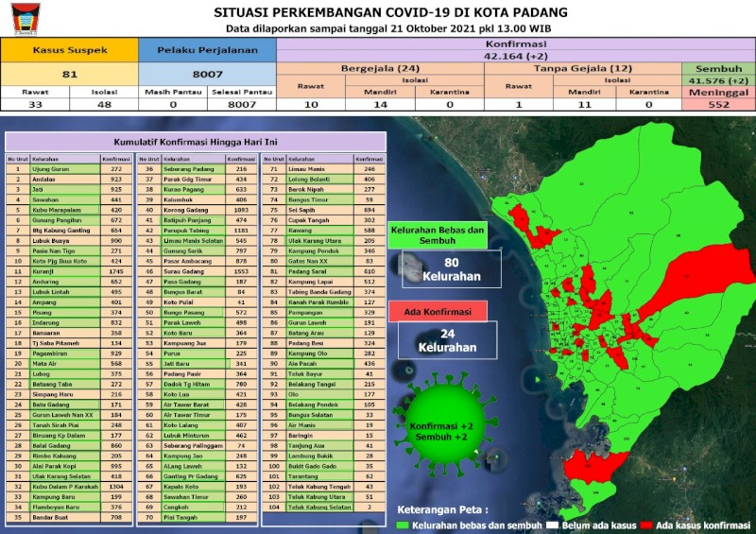Click the total confirmed figure 42.164 (+2)
Screen dimensions: 756x534
515,56
